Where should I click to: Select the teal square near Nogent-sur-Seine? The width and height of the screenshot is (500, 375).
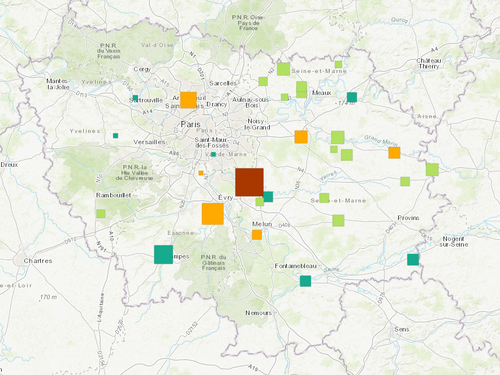click(413, 259)
